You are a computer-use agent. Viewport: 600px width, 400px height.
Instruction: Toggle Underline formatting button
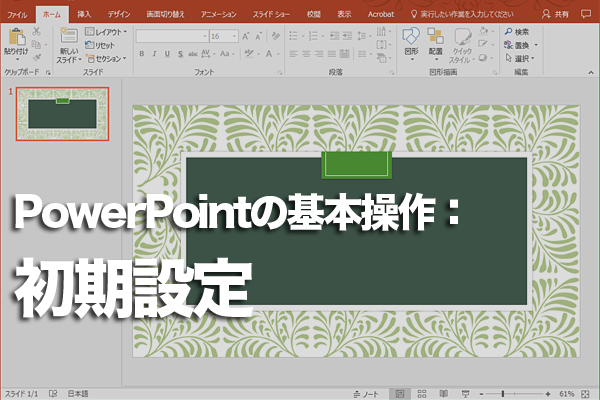click(167, 54)
